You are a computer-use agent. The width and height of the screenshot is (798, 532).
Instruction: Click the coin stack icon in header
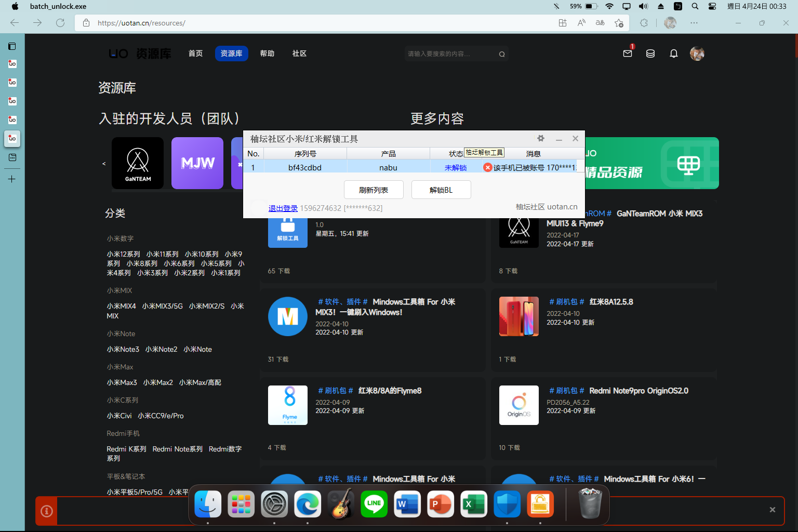coord(650,54)
